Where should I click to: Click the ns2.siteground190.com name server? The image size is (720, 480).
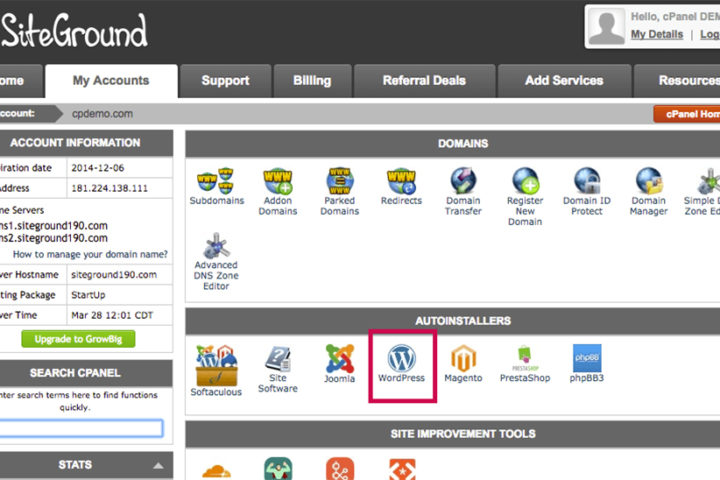coord(54,238)
